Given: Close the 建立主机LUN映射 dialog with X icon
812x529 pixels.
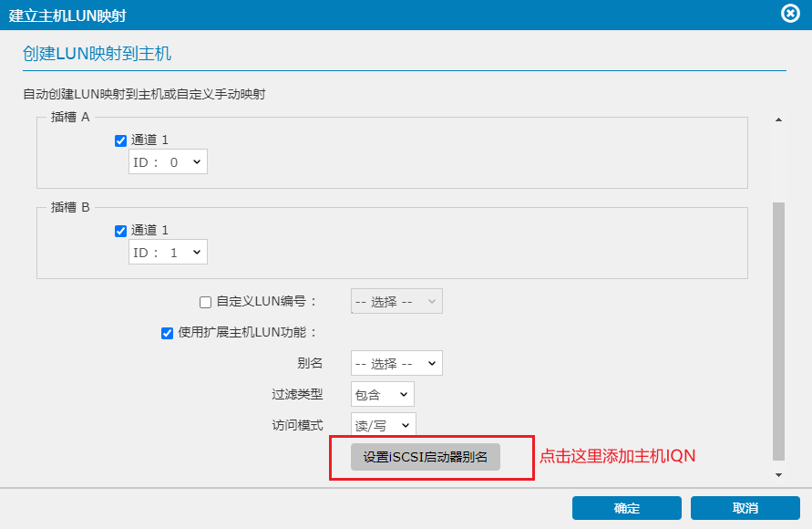Looking at the screenshot, I should pos(791,14).
